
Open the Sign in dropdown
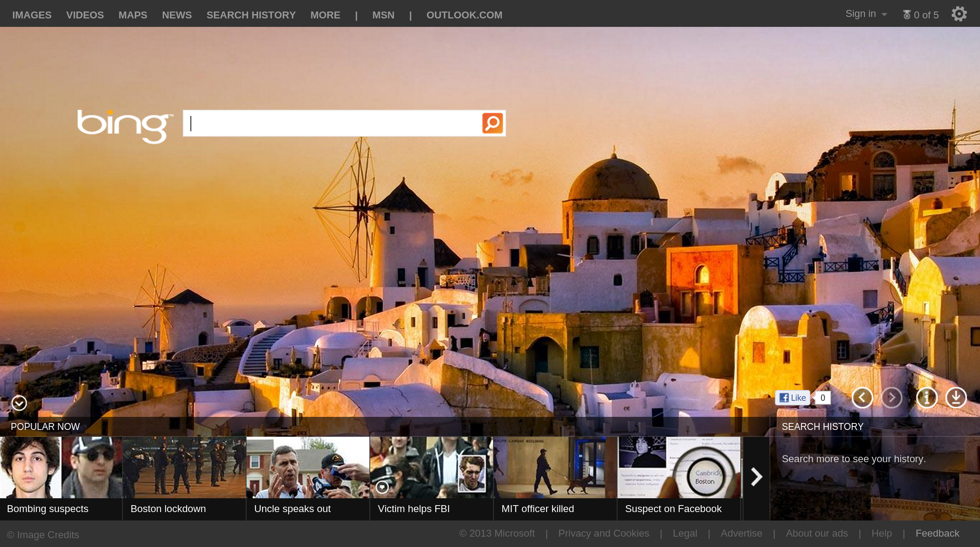(x=866, y=14)
